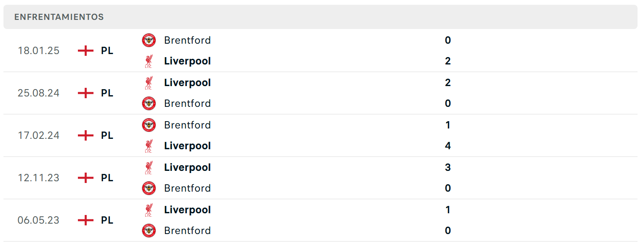Click Liverpool crest in 25.08.24 match
The image size is (644, 247).
[x=149, y=83]
